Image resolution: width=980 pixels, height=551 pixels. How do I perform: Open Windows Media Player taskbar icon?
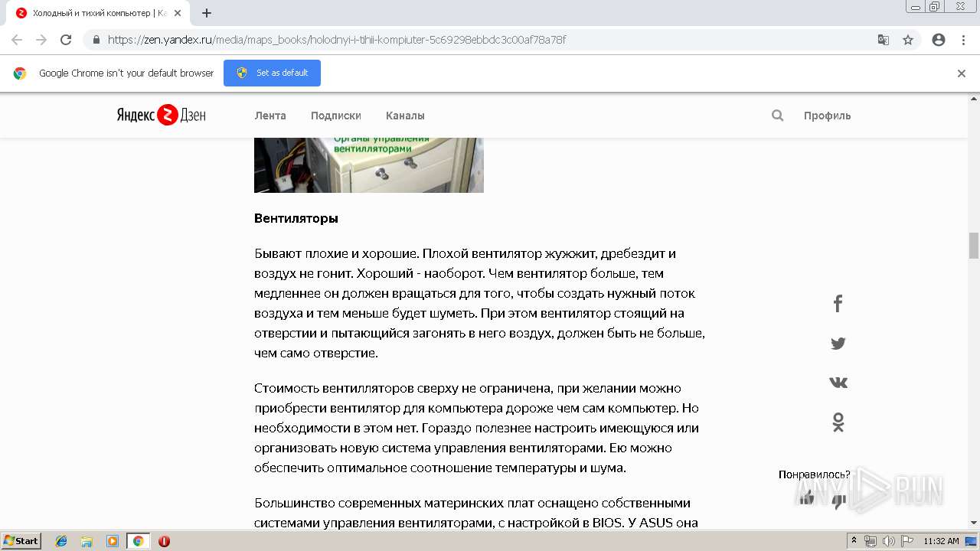point(113,541)
